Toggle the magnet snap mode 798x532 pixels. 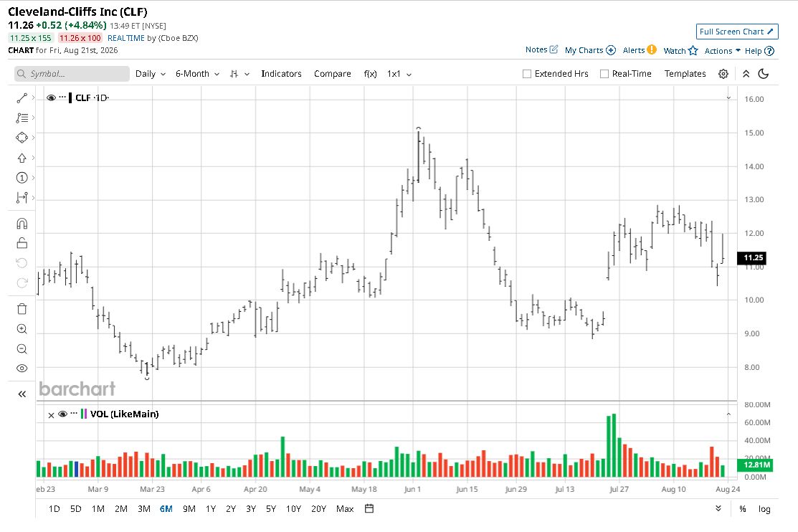tap(22, 224)
